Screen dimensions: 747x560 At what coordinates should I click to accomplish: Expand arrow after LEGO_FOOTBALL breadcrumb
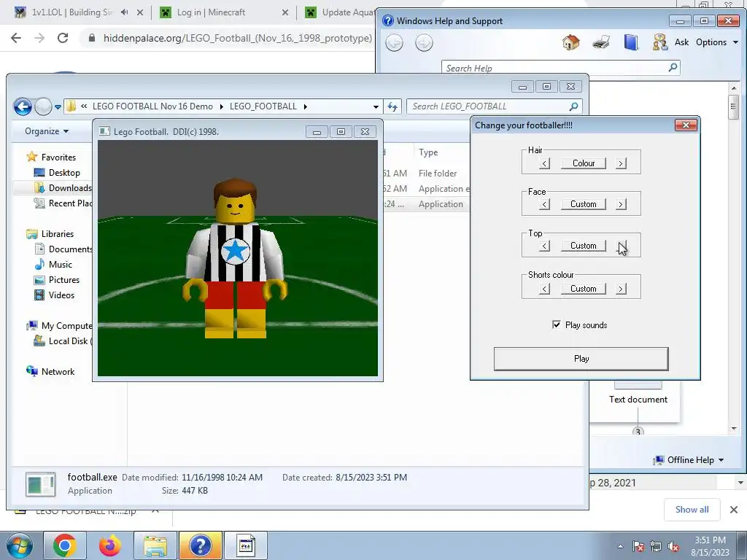[x=306, y=106]
